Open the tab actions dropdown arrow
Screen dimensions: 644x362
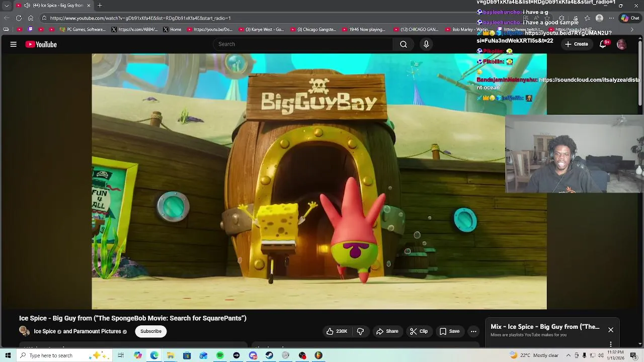(x=7, y=6)
